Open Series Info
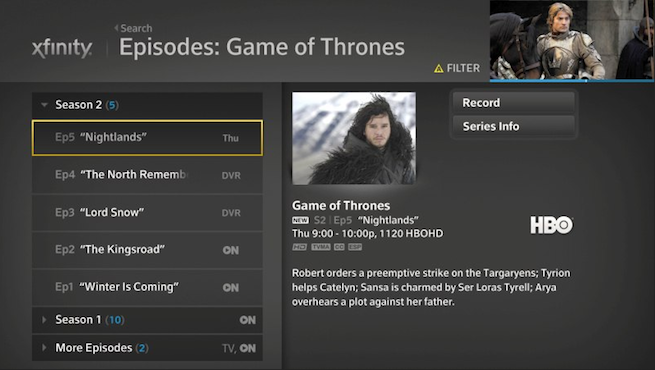655x370 pixels. 514,126
